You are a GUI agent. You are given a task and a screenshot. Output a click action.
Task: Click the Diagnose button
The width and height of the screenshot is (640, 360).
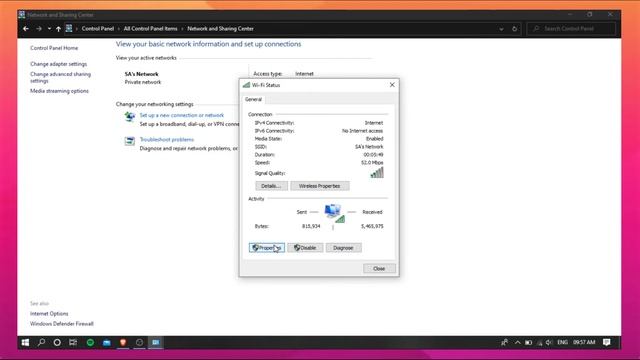click(x=343, y=248)
